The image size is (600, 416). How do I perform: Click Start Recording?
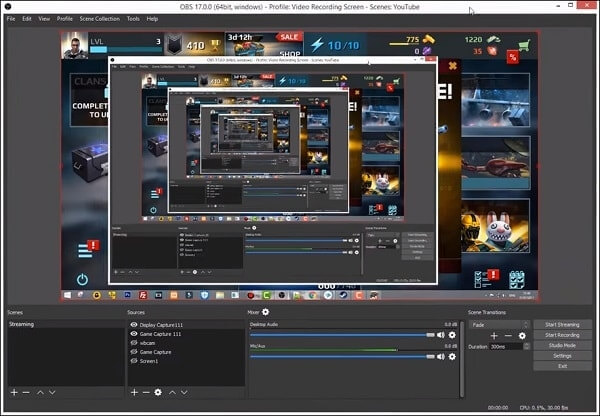[x=562, y=335]
